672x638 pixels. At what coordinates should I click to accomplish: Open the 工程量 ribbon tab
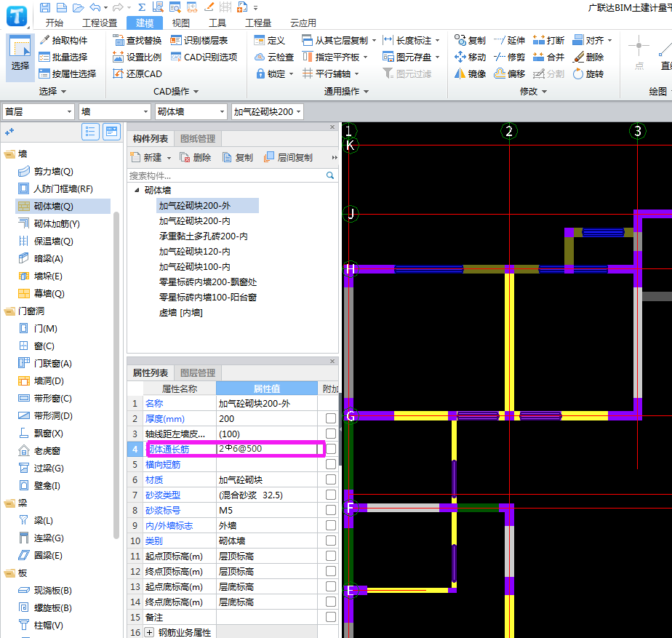point(258,23)
